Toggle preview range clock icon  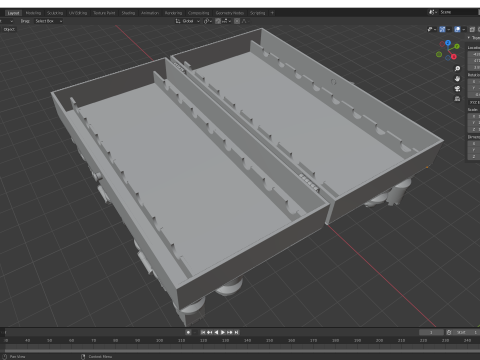(x=449, y=332)
